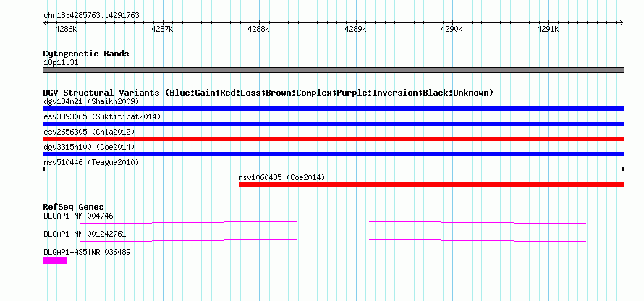Open variant label esv2656305 (Chia2012)
This screenshot has height=301, width=644.
tap(89, 132)
